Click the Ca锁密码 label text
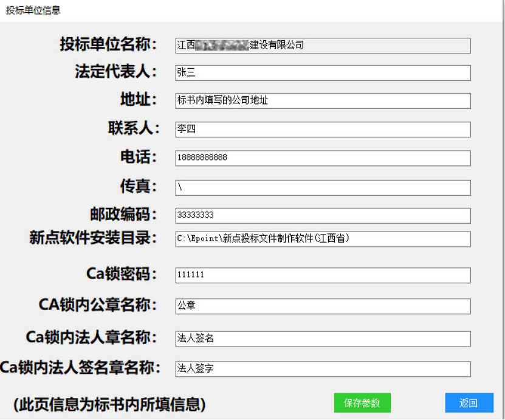Viewport: 505px width, 420px height. (122, 274)
